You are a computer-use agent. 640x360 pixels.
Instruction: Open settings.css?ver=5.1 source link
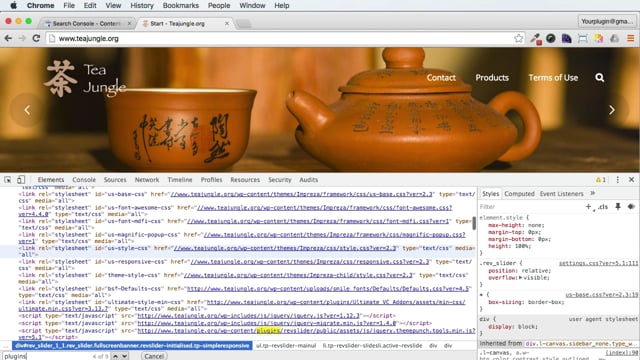[x=598, y=263]
